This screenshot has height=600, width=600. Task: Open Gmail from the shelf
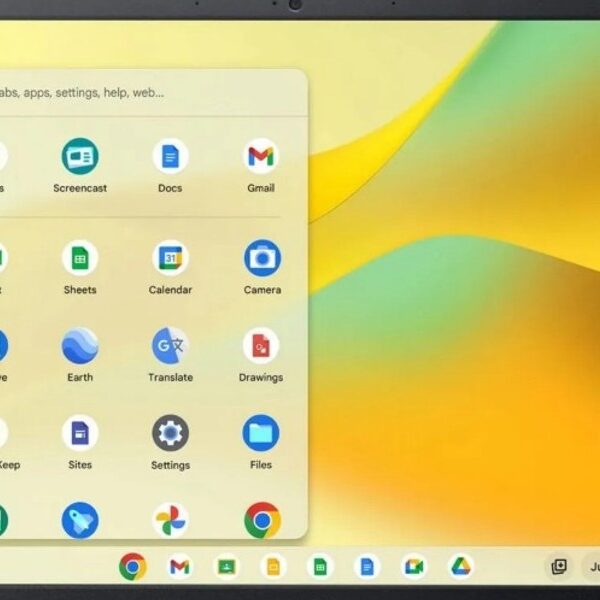[179, 567]
